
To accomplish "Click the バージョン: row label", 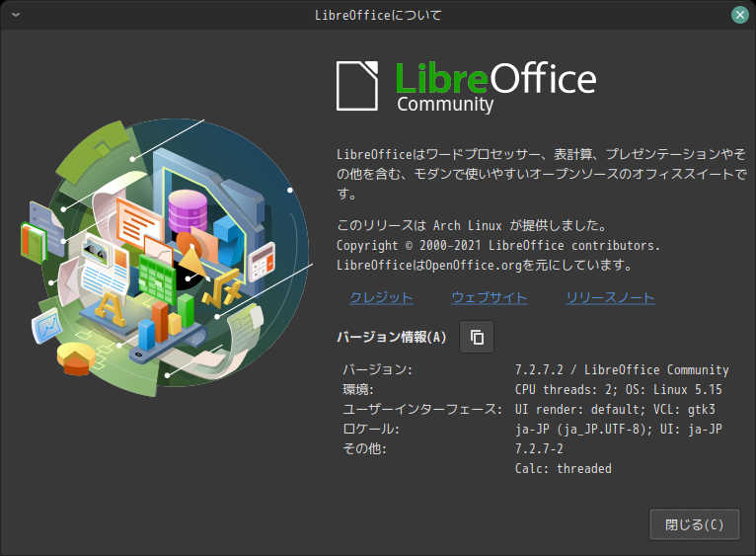I will tap(378, 370).
